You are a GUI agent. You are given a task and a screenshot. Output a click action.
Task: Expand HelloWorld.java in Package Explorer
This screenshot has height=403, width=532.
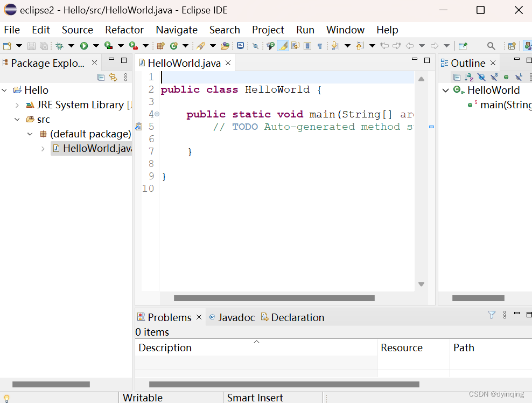(x=43, y=149)
